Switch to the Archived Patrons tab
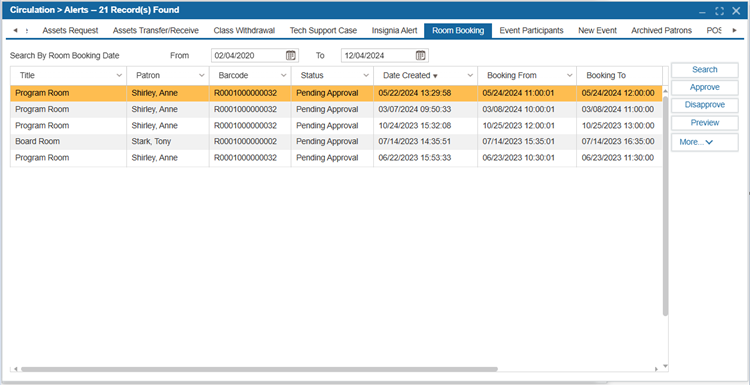This screenshot has width=750, height=385. 662,31
